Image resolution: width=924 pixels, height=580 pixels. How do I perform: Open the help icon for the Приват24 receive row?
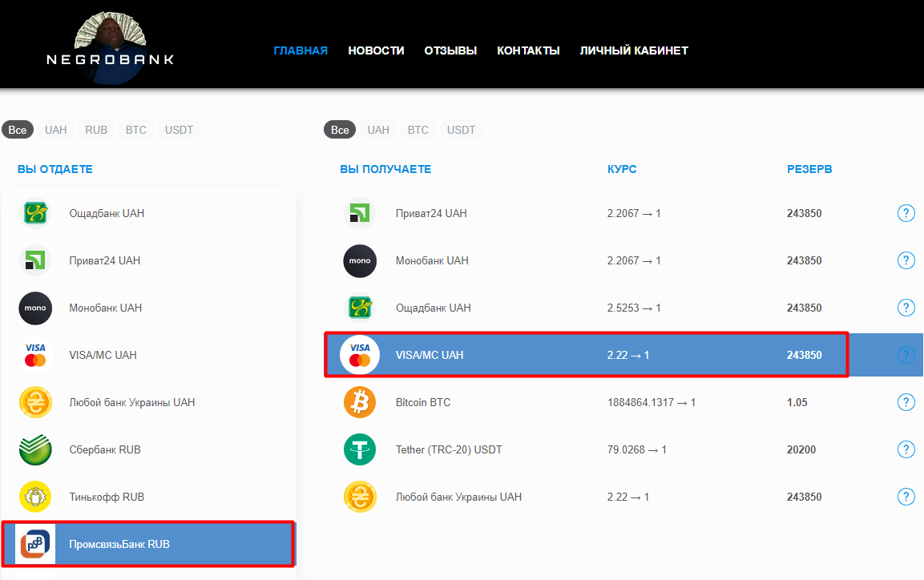click(x=906, y=213)
